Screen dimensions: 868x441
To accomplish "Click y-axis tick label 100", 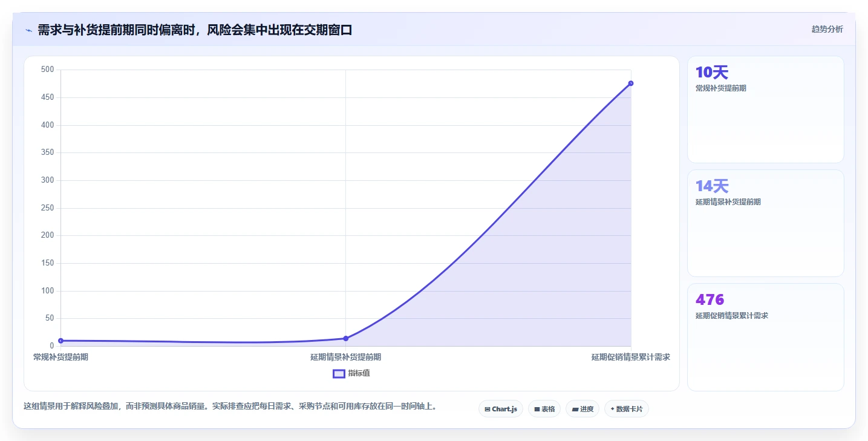I will point(48,290).
